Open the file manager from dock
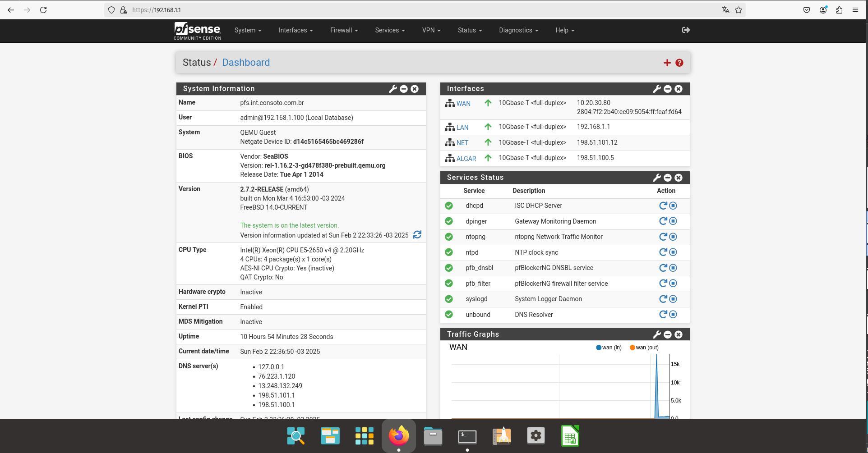 click(x=433, y=436)
